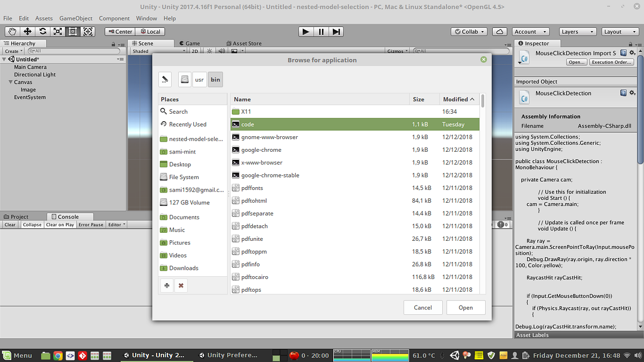The height and width of the screenshot is (362, 644).
Task: Select the Move tool
Action: pos(27,32)
